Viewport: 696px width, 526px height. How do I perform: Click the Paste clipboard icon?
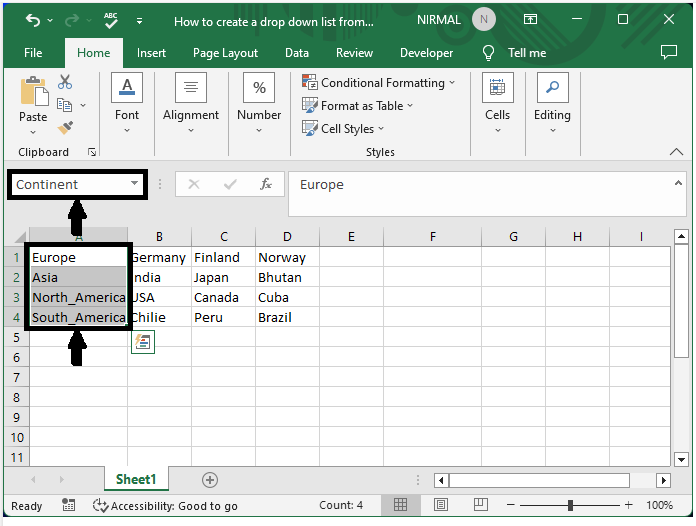(34, 91)
